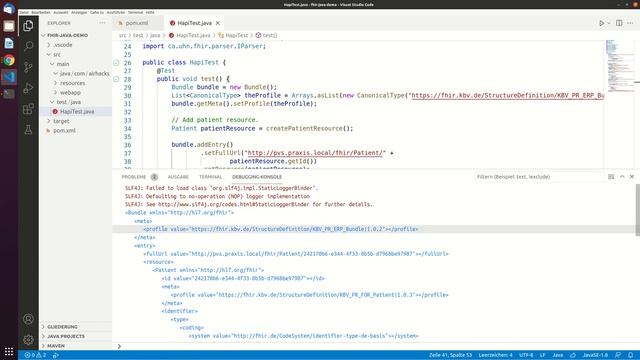The width and height of the screenshot is (640, 360).
Task: Change encoding via UTF-8 status item
Action: click(x=526, y=355)
